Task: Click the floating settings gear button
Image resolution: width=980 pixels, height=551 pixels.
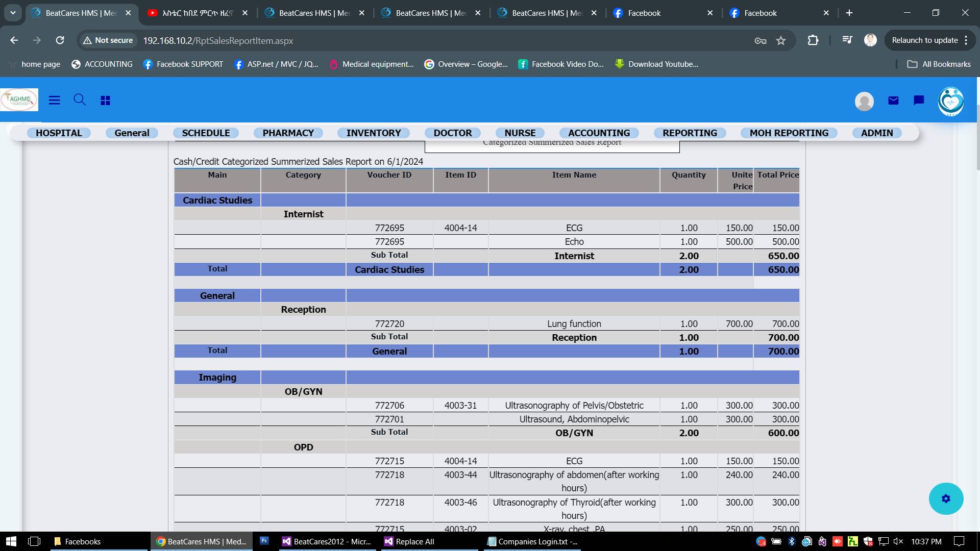Action: (x=946, y=498)
